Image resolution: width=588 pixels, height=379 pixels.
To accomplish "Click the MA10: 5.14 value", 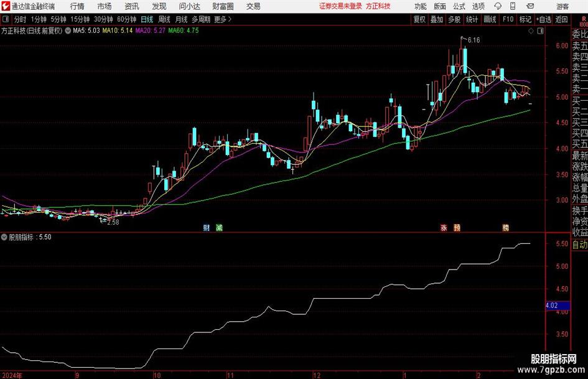I will (x=118, y=30).
